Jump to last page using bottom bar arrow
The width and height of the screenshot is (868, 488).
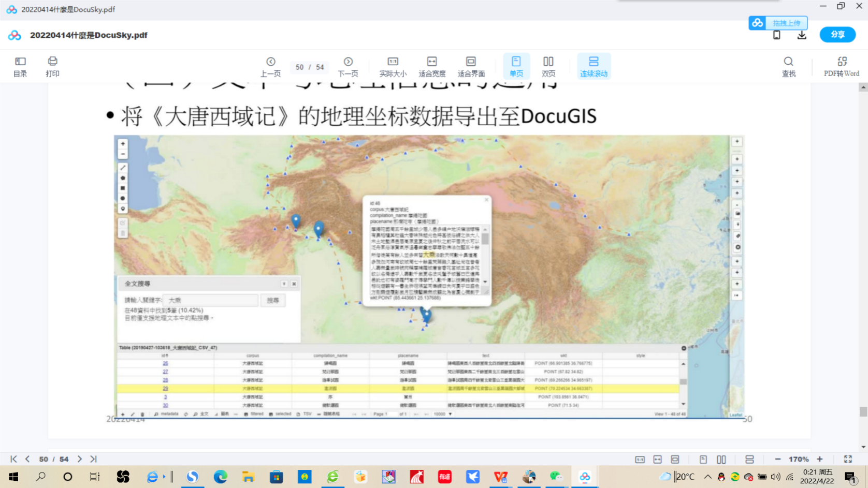click(x=93, y=459)
